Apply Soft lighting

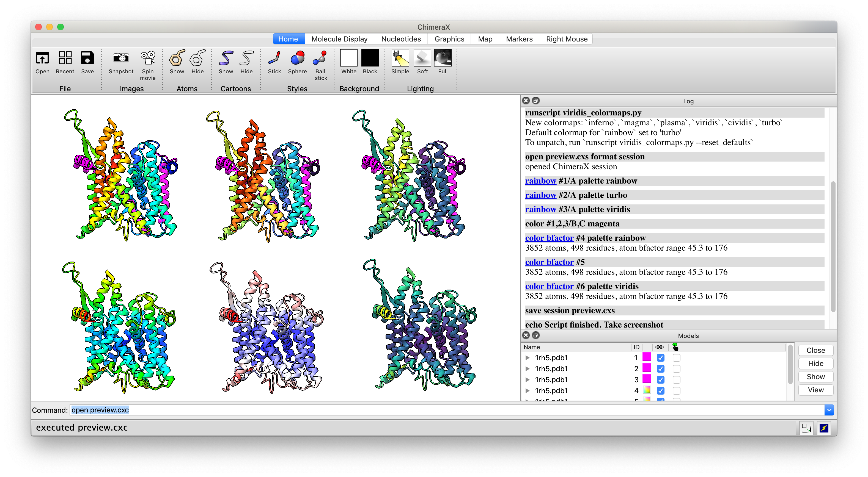point(422,58)
